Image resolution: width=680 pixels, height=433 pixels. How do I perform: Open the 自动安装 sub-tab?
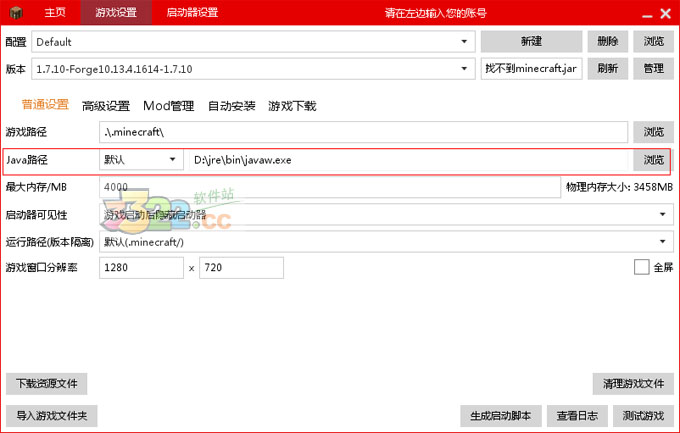pos(231,105)
